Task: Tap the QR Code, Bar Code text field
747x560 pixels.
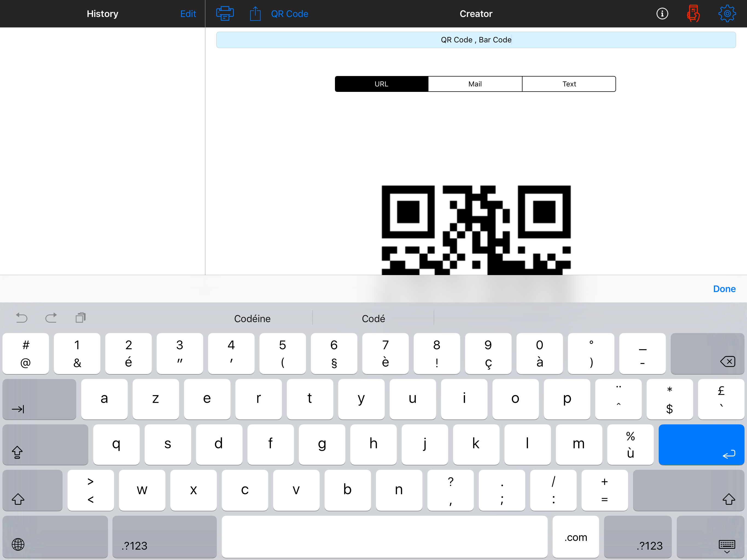Action: [x=476, y=40]
